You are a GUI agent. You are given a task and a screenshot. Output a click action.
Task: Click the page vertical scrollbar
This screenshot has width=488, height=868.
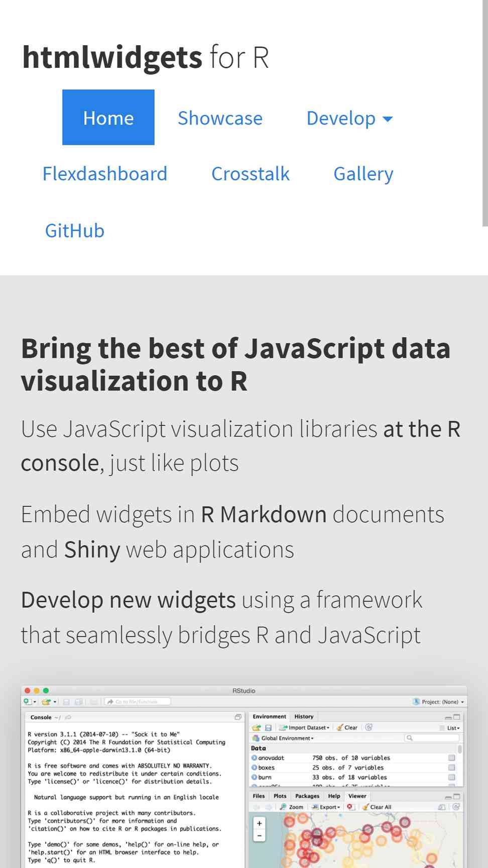pyautogui.click(x=485, y=113)
